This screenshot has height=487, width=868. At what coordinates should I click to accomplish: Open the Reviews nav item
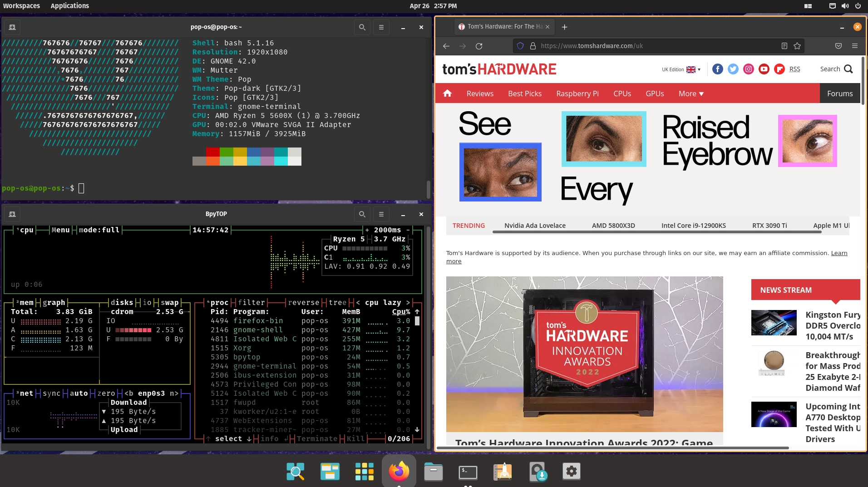480,93
